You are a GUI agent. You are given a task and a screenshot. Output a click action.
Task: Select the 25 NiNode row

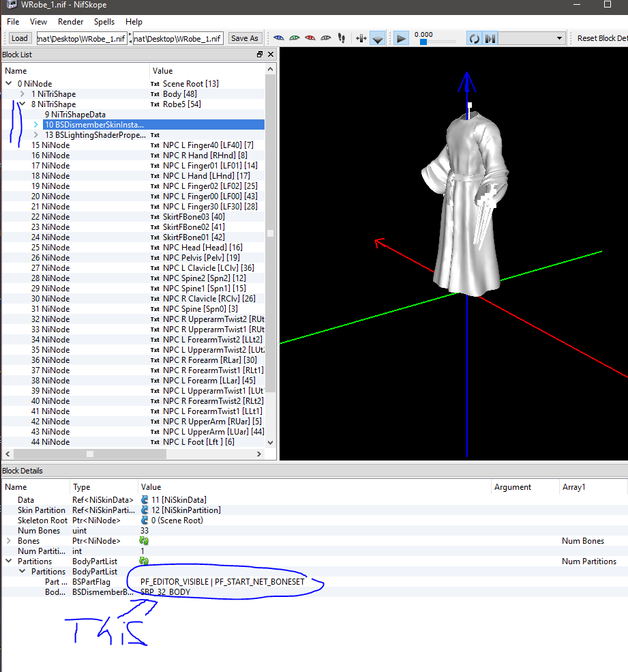point(133,247)
